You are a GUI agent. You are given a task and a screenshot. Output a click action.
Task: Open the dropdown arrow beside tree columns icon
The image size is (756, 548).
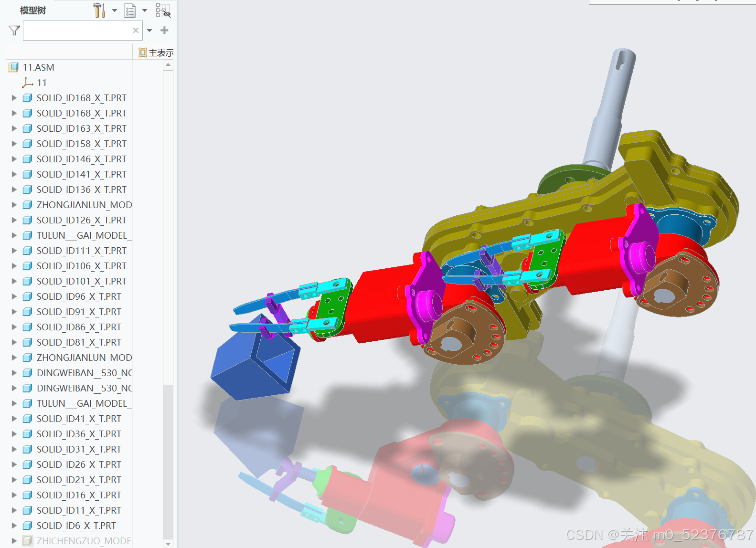coord(145,11)
